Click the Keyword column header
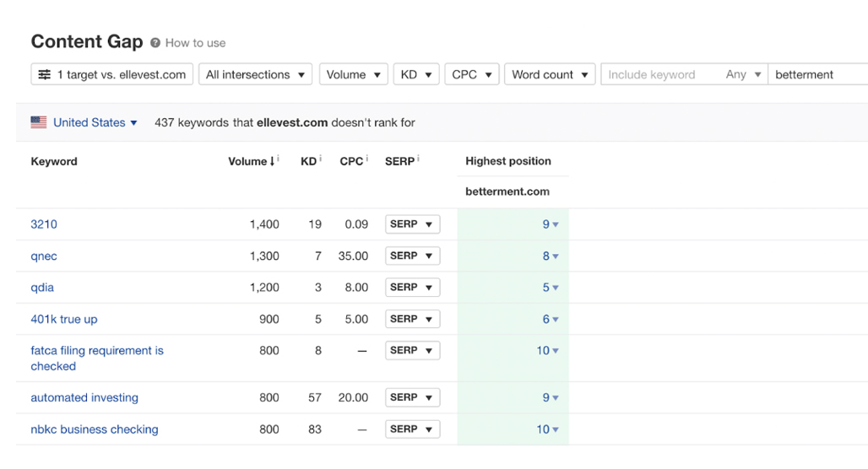Viewport: 868px width, 469px height. [54, 161]
